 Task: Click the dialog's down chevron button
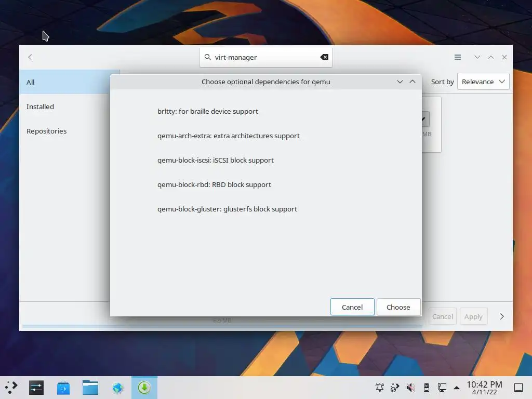point(400,82)
